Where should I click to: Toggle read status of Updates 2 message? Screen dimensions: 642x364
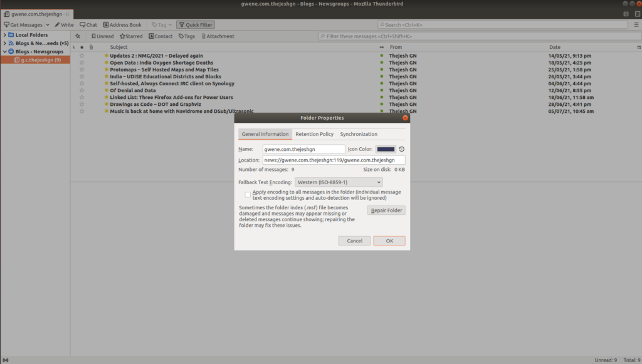[x=382, y=56]
